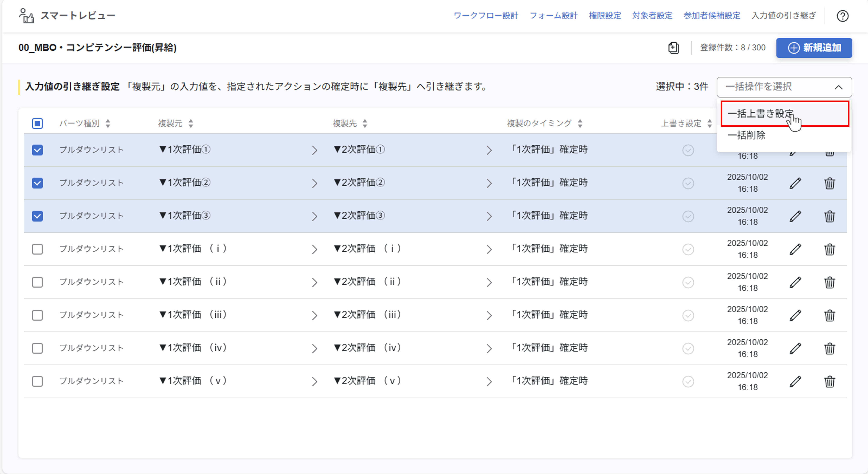Click the スマートレビュー logo icon
The height and width of the screenshot is (474, 868).
point(26,16)
